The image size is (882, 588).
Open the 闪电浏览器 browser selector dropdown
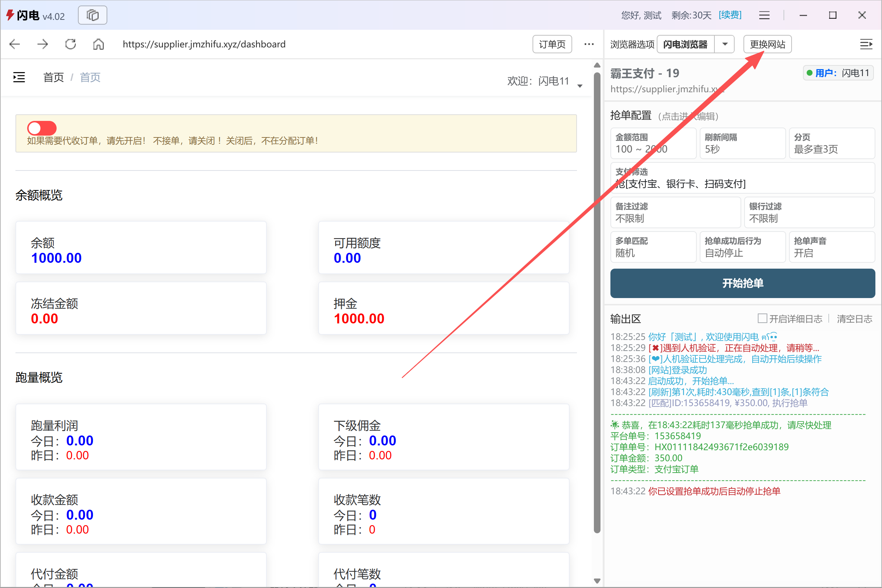pyautogui.click(x=725, y=44)
